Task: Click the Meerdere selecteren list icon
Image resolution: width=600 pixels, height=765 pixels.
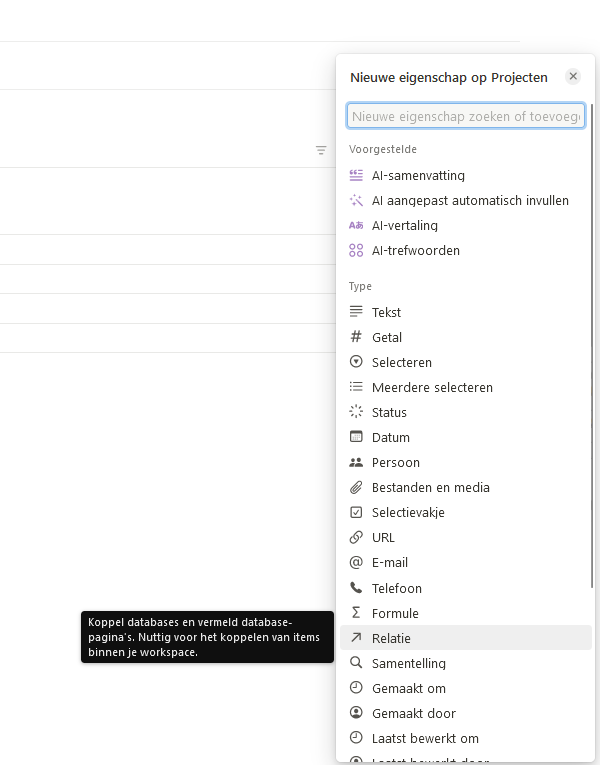Action: point(356,387)
